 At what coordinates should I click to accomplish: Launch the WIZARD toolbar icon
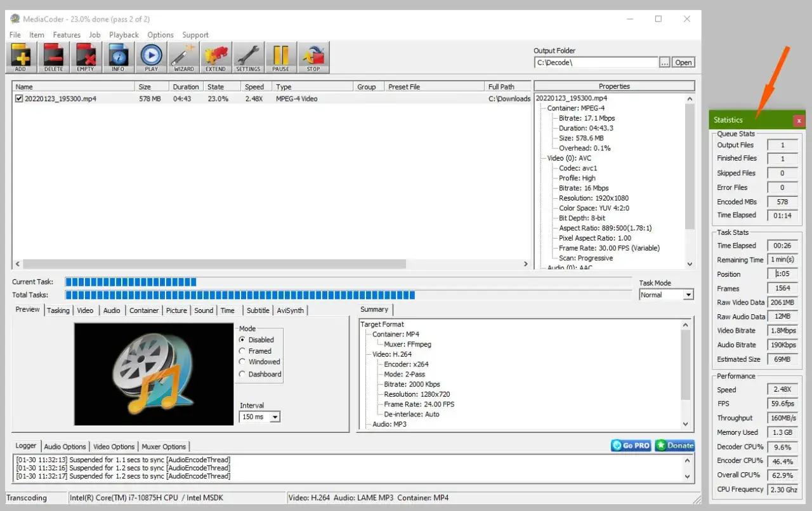(184, 58)
